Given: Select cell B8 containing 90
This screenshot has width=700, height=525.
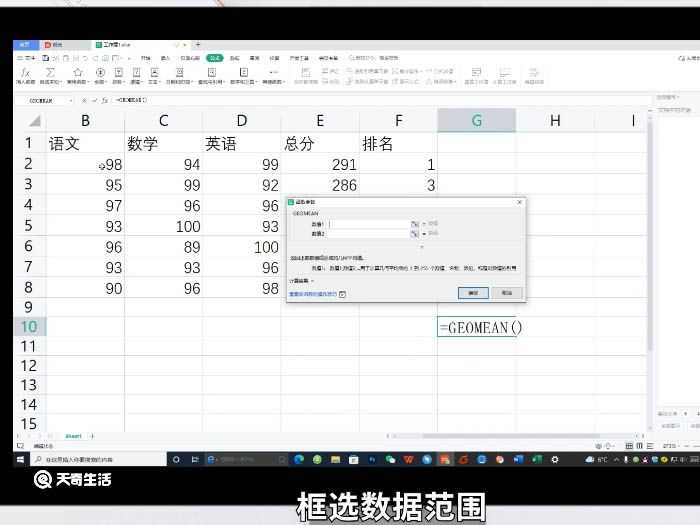Looking at the screenshot, I should pyautogui.click(x=85, y=288).
